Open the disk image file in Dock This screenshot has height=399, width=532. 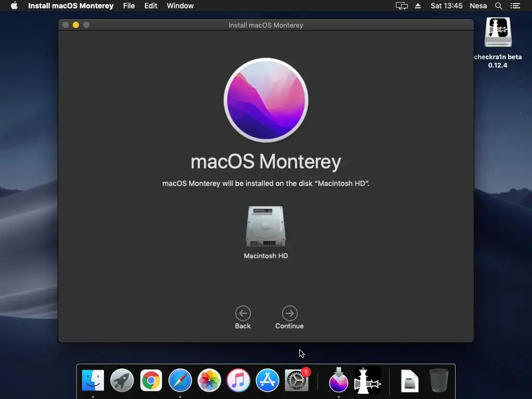[x=409, y=381]
